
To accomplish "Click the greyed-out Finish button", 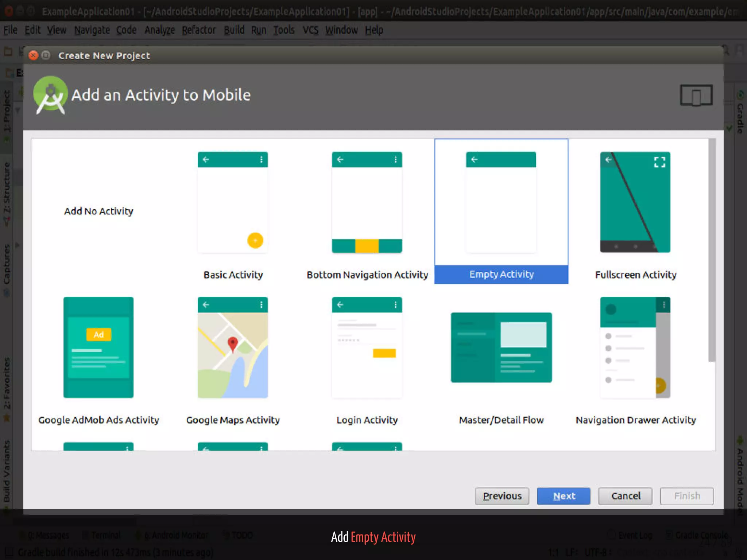I will pyautogui.click(x=687, y=496).
